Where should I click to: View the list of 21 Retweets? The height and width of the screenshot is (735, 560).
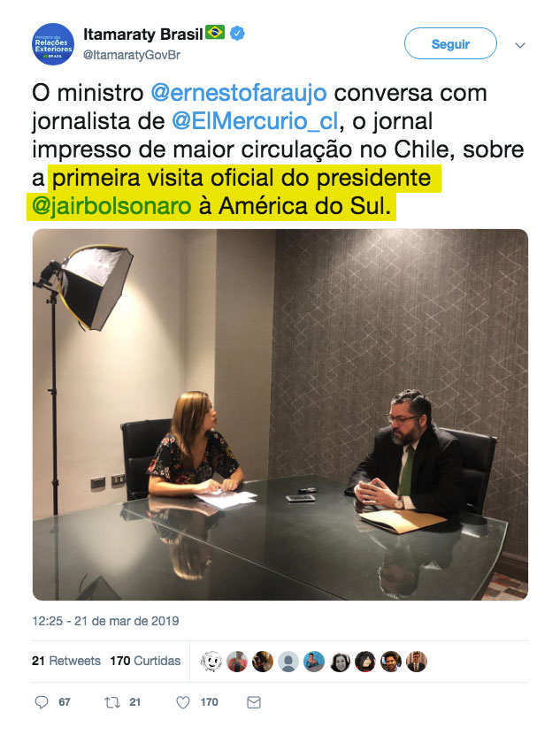(66, 661)
